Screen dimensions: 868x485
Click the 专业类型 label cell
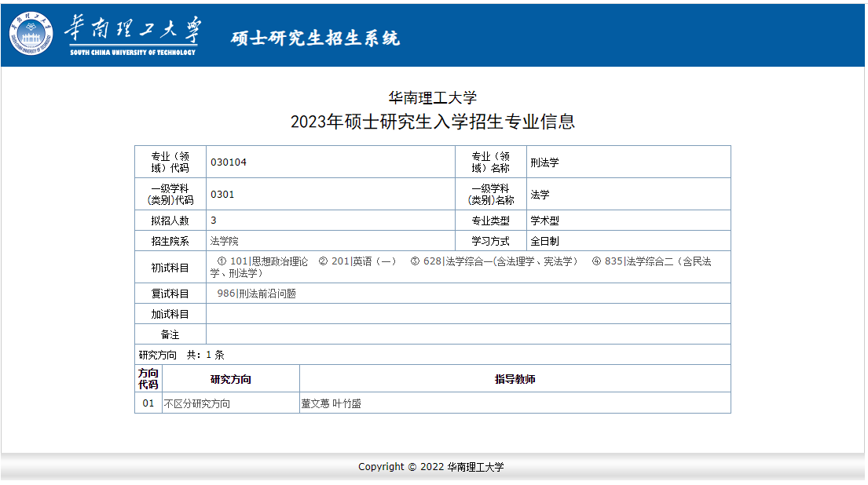point(490,220)
